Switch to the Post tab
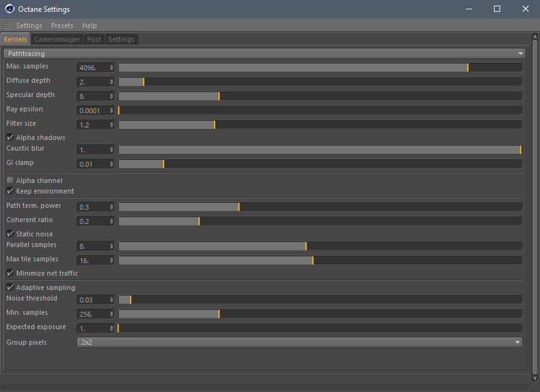Screen dimensions: 540x392 tap(94, 39)
